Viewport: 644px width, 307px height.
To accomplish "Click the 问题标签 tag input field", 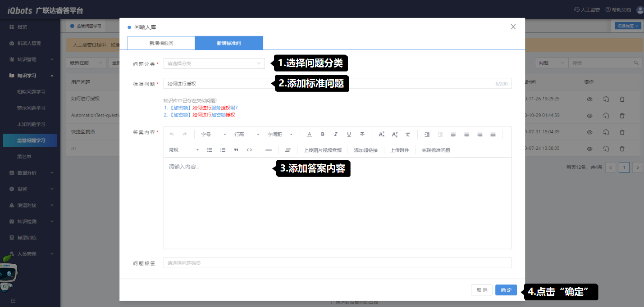I will pyautogui.click(x=337, y=263).
